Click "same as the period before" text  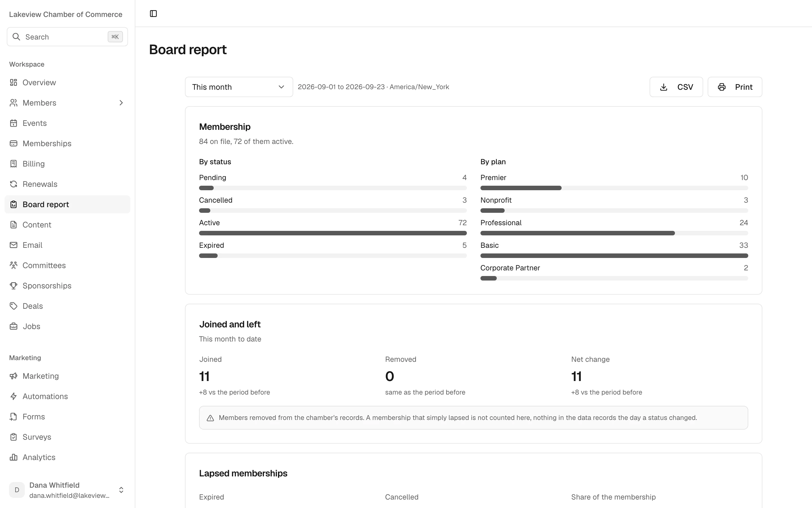click(x=425, y=392)
